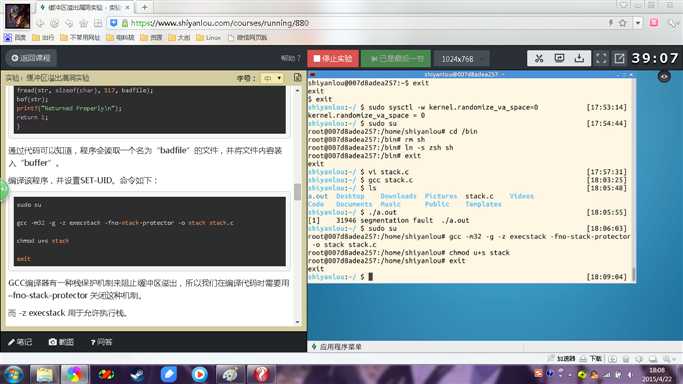
Task: Click the browser back arrow button
Action: [x=40, y=23]
